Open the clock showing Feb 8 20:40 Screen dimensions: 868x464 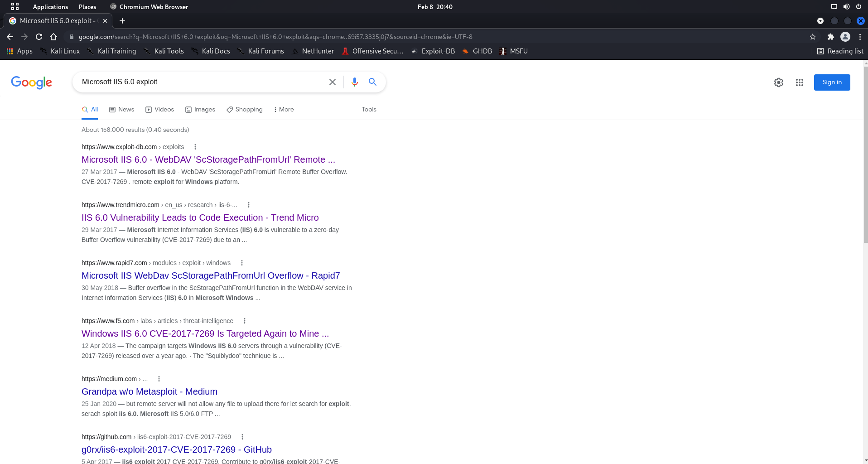(x=435, y=7)
